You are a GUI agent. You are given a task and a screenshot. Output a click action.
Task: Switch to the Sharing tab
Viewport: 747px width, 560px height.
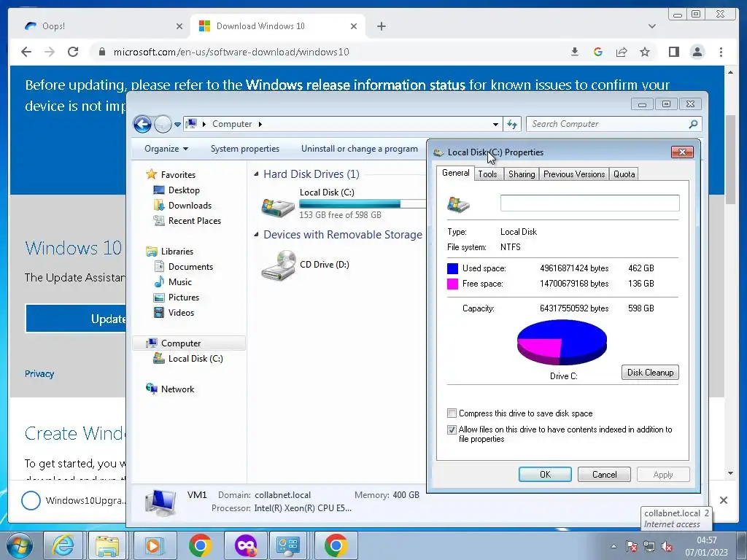(x=521, y=174)
